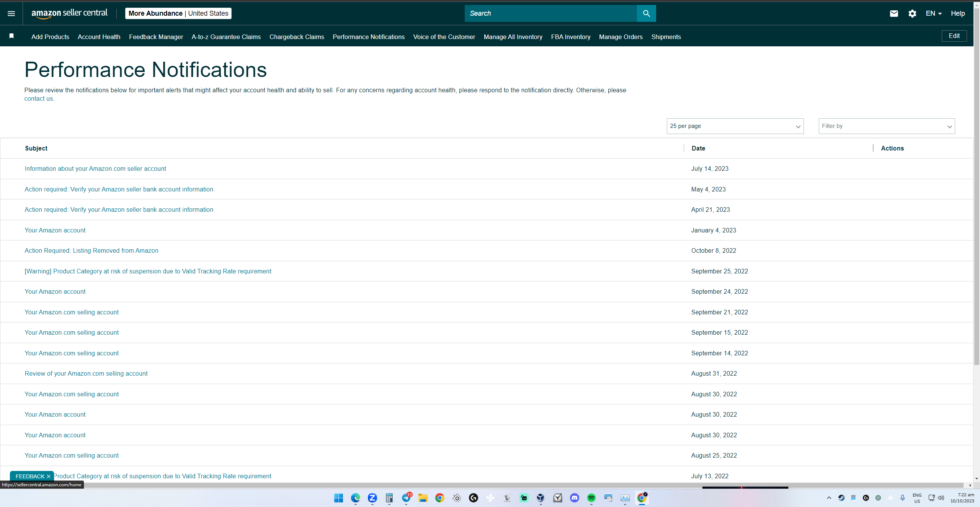Open Voice of the Customer

pyautogui.click(x=444, y=37)
